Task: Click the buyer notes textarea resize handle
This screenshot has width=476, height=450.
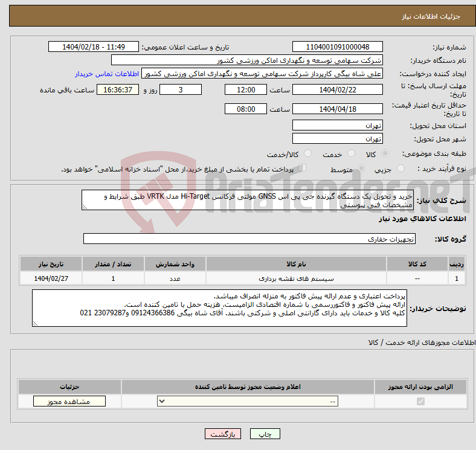Action: coord(35,324)
